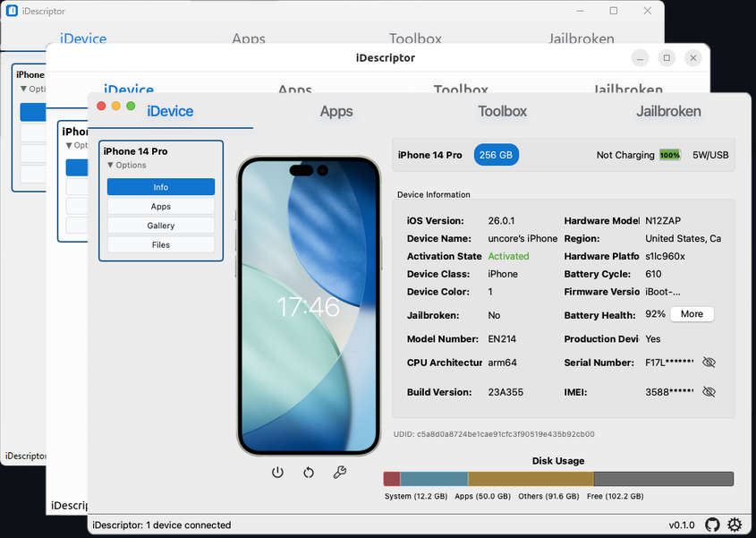
Task: Maximize the rearmost iDescriptor window
Action: [613, 11]
